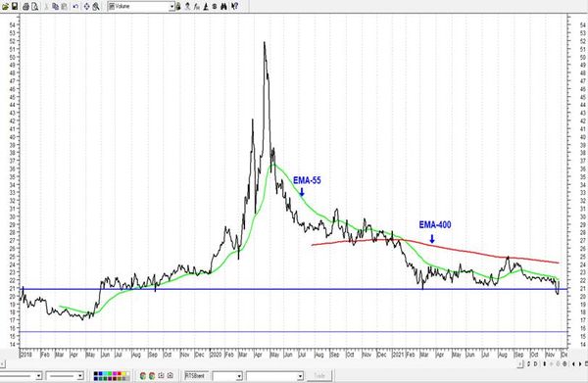588x383 pixels.
Task: Open the line weight dropdown
Action: click(80, 376)
